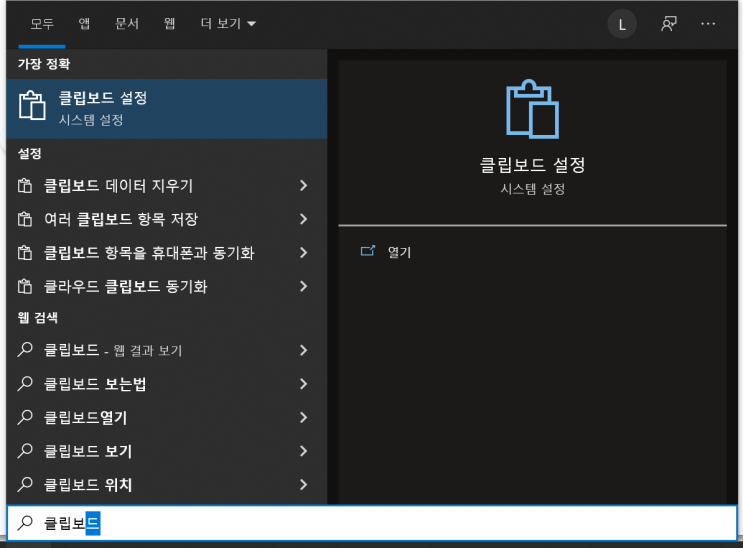The image size is (743, 548).
Task: Select 여러 클립보드 항목 저장 setting
Action: 167,219
